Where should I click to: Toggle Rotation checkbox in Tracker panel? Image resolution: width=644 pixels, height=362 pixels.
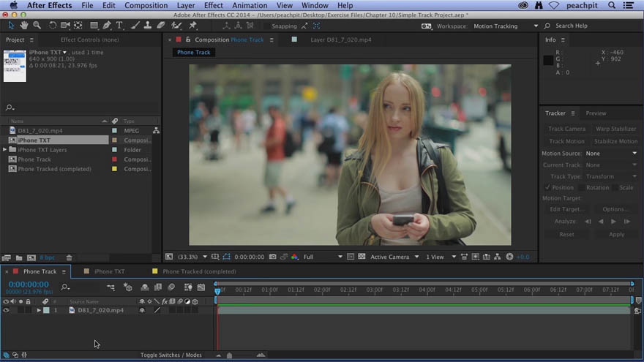pyautogui.click(x=581, y=187)
